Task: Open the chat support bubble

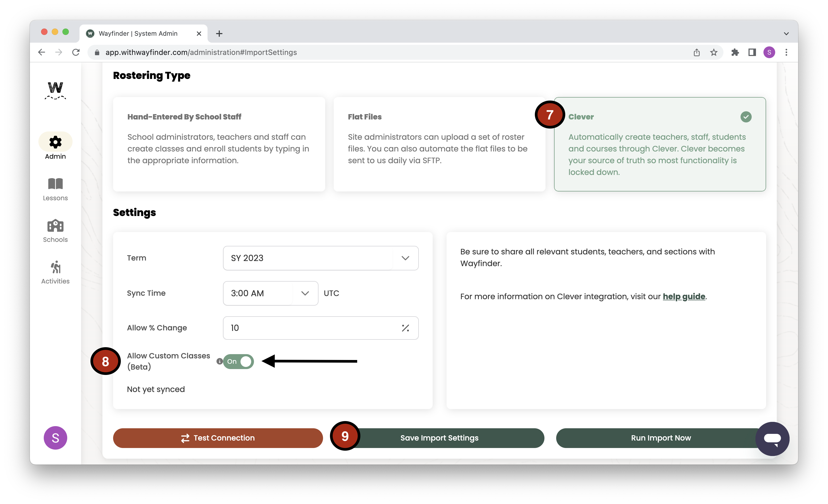Action: pos(772,438)
